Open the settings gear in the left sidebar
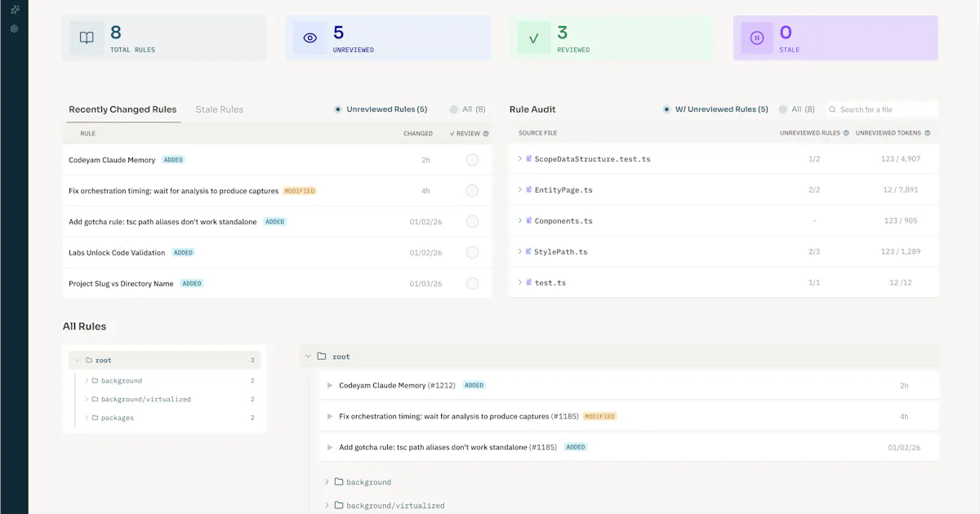This screenshot has width=980, height=514. (x=14, y=29)
